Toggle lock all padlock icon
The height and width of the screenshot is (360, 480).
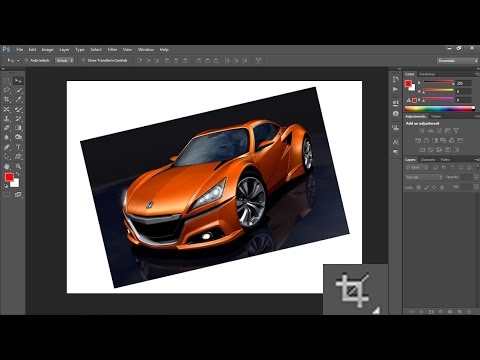pos(442,188)
